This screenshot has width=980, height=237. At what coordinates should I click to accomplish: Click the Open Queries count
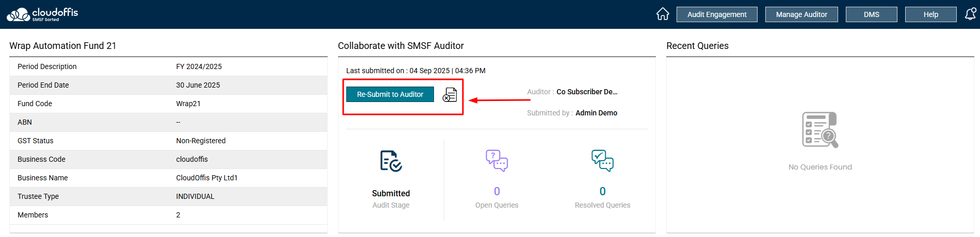tap(496, 191)
